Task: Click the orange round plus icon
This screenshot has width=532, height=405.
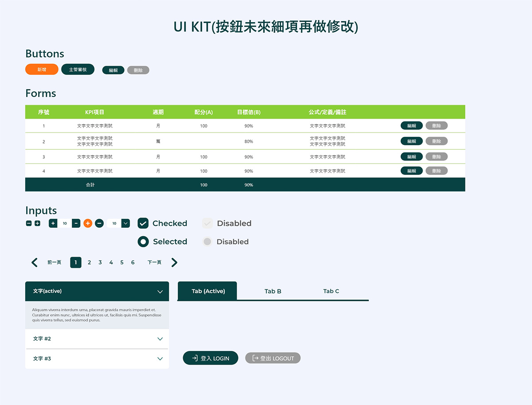Action: (88, 223)
